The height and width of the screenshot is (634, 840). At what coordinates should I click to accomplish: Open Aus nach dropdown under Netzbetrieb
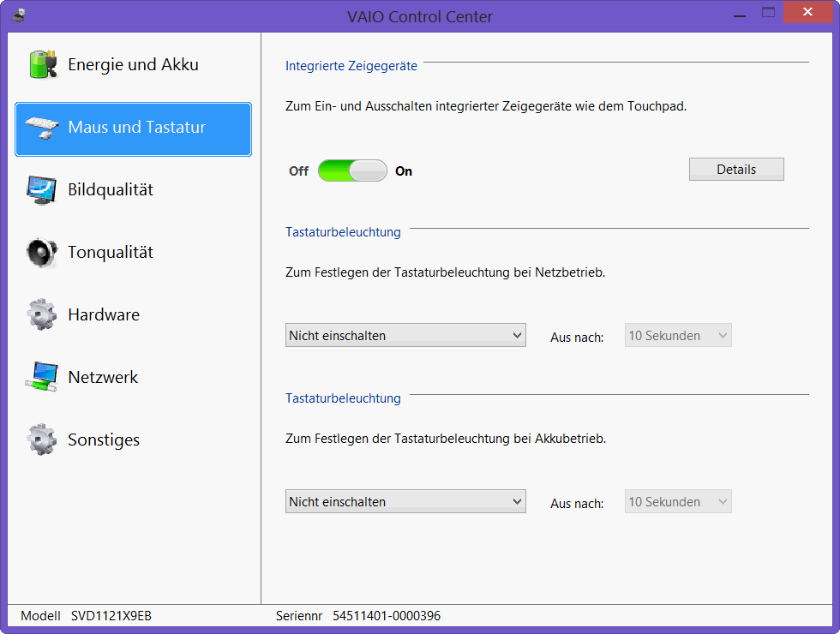pos(678,335)
